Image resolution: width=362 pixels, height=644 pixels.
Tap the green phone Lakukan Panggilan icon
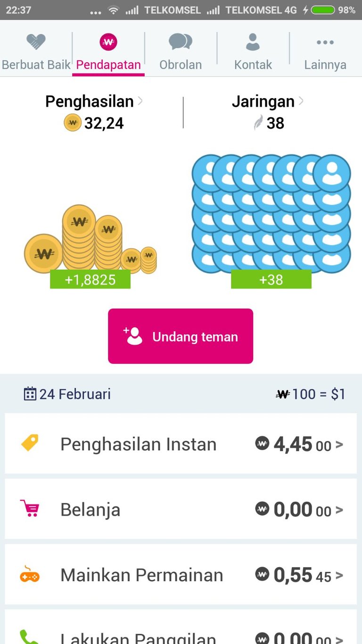point(29,637)
